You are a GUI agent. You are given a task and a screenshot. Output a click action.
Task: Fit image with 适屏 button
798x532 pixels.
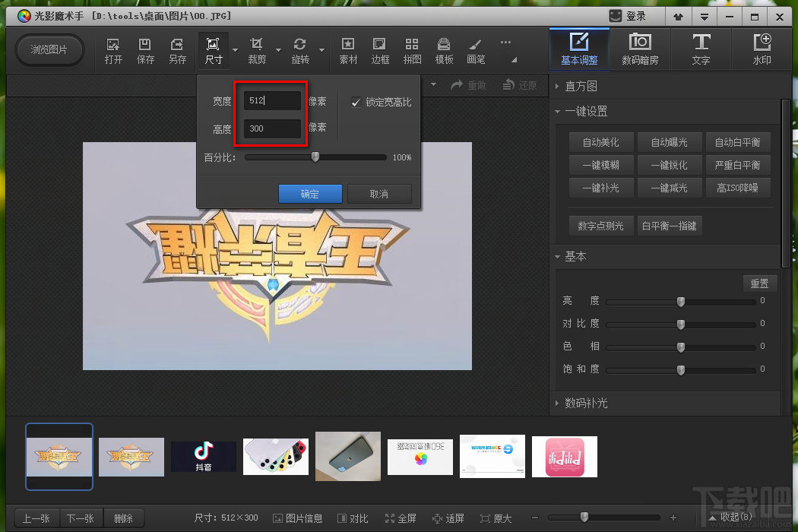point(448,518)
